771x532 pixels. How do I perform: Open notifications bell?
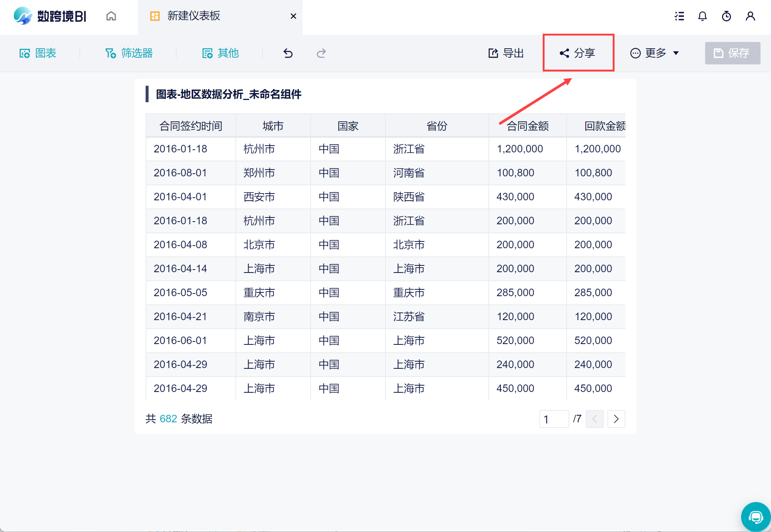point(703,16)
